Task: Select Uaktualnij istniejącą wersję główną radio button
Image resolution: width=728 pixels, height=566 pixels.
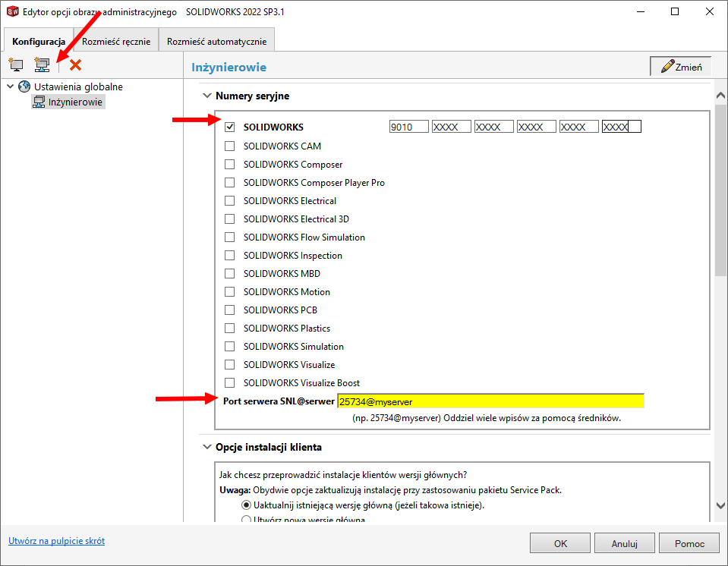Action: click(246, 505)
